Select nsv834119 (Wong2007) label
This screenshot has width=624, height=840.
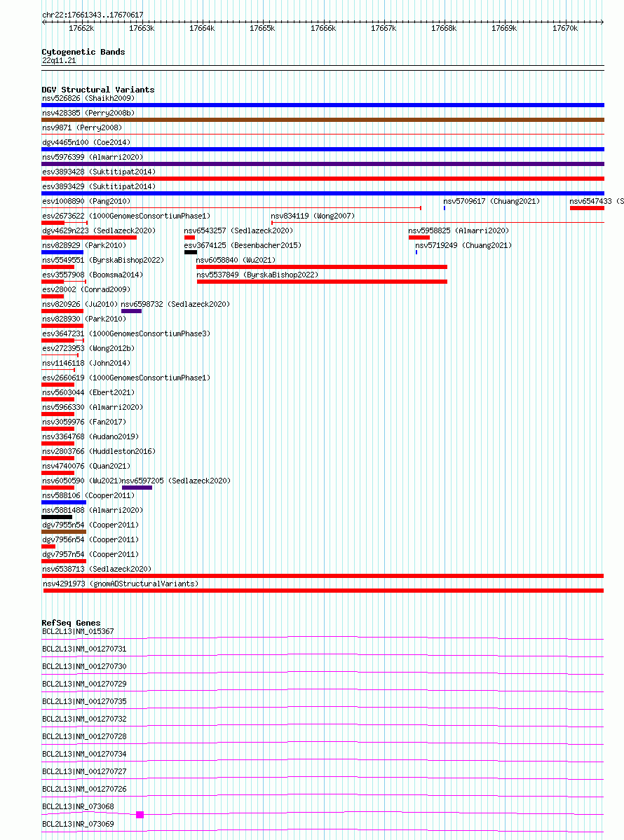click(x=313, y=216)
